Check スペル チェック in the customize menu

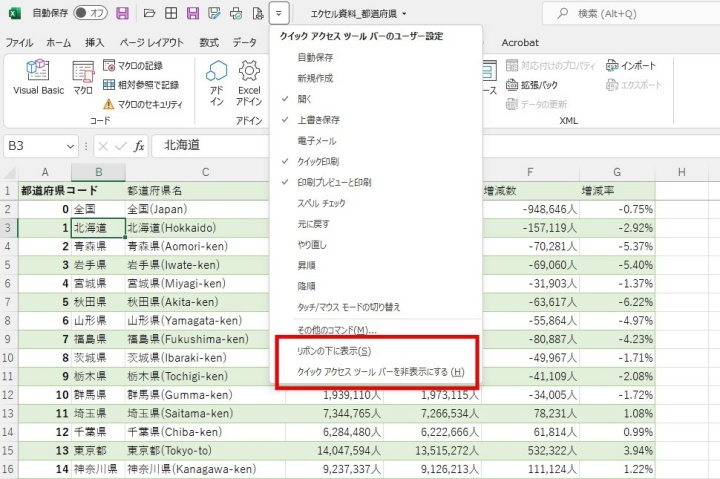[x=376, y=203]
